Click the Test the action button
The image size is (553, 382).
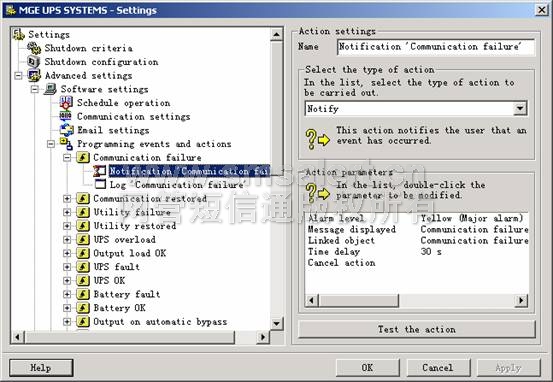coord(417,329)
